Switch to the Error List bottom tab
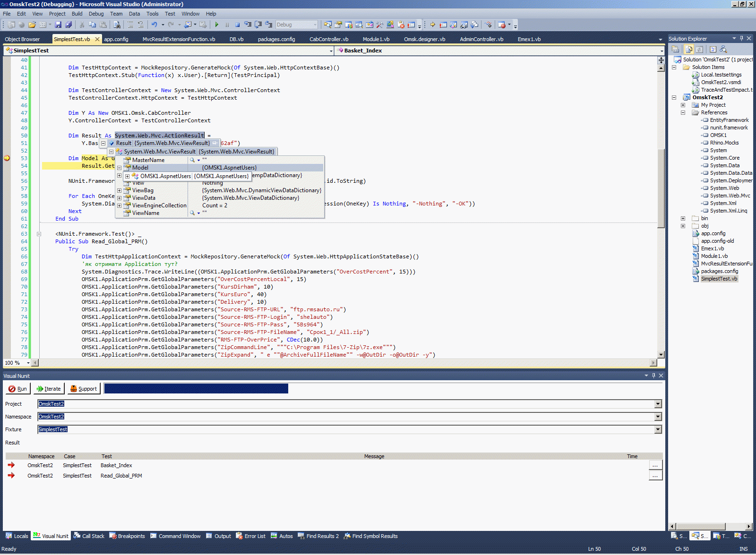 click(x=251, y=536)
